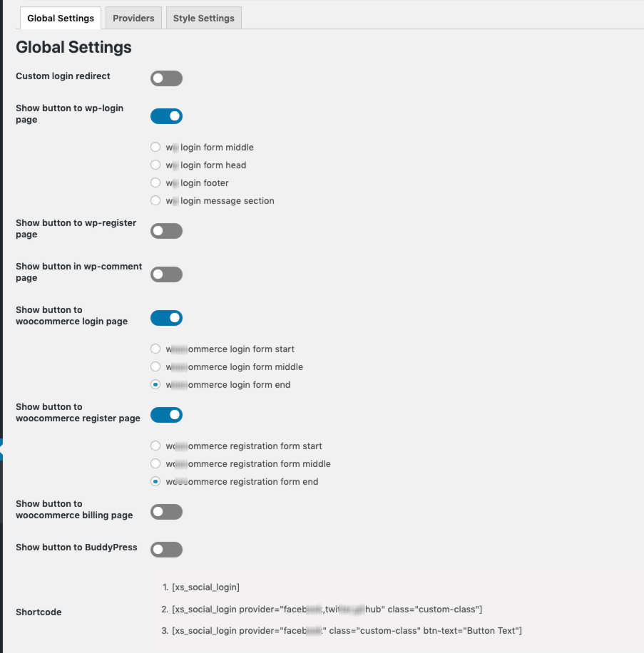Disable Show button to woocommerce login page
The height and width of the screenshot is (653, 644).
coord(166,318)
